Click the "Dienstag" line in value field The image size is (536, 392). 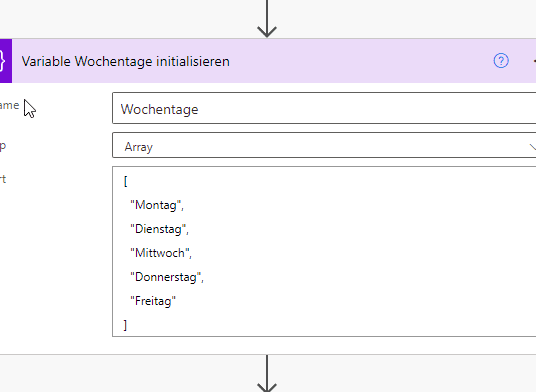pyautogui.click(x=159, y=229)
